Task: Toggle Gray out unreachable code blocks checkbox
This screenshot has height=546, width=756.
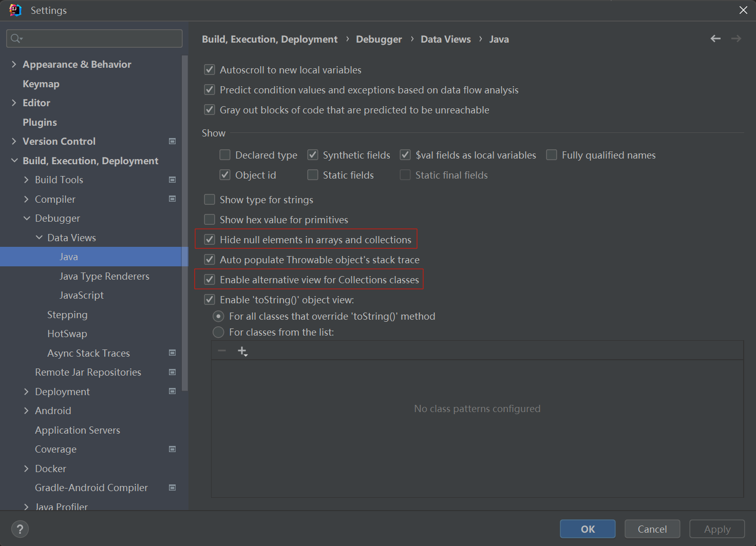Action: [x=210, y=109]
